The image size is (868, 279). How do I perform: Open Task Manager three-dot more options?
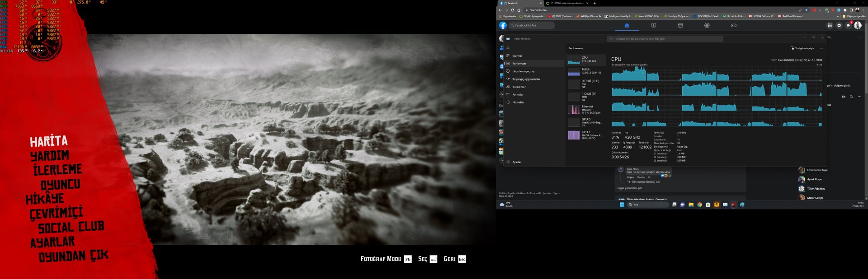[x=822, y=48]
